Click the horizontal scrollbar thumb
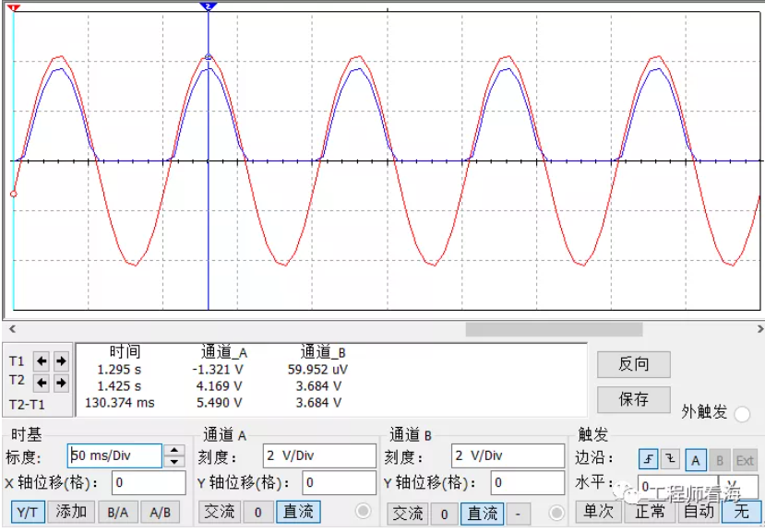 554,329
